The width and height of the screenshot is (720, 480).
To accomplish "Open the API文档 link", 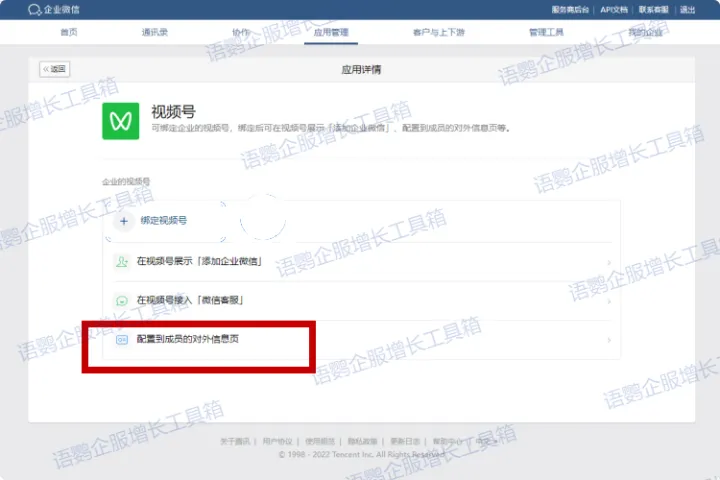I will tap(614, 10).
